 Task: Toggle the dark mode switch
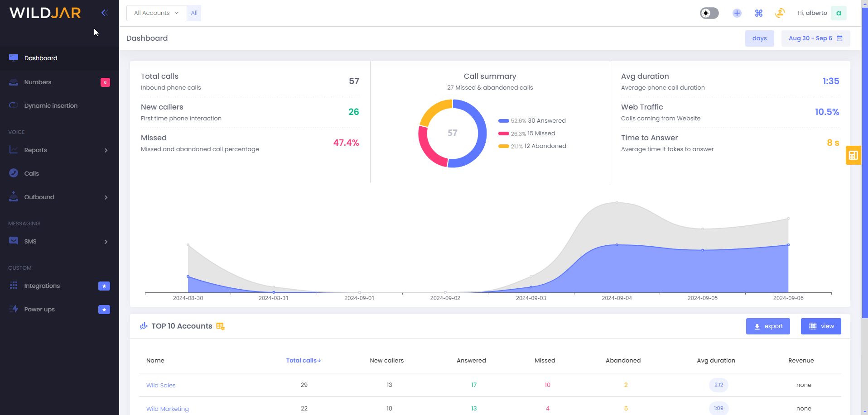click(x=709, y=13)
